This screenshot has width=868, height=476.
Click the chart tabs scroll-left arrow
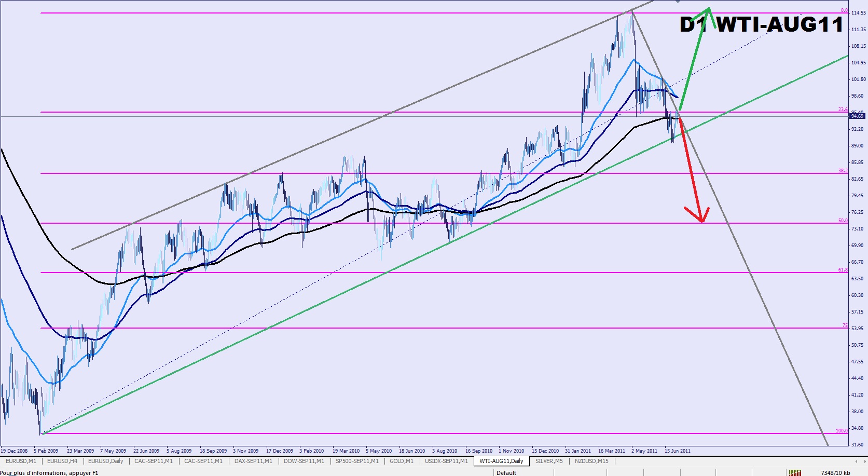[x=856, y=461]
